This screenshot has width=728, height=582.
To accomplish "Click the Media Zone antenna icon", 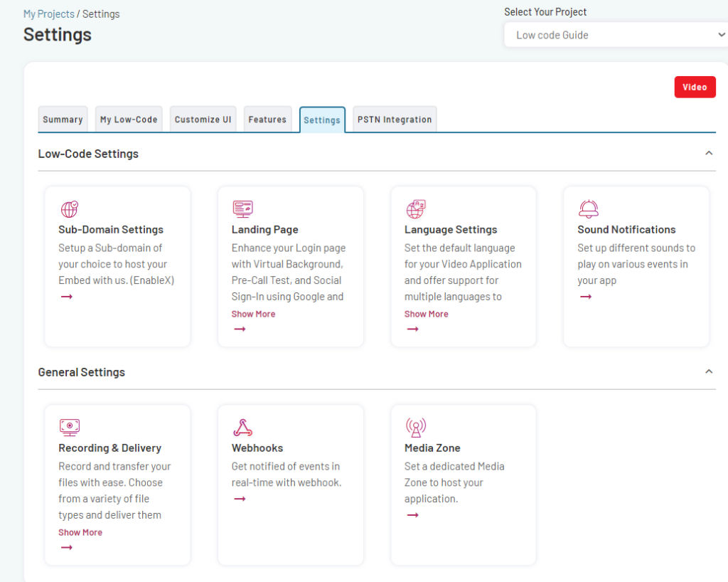I will 415,428.
